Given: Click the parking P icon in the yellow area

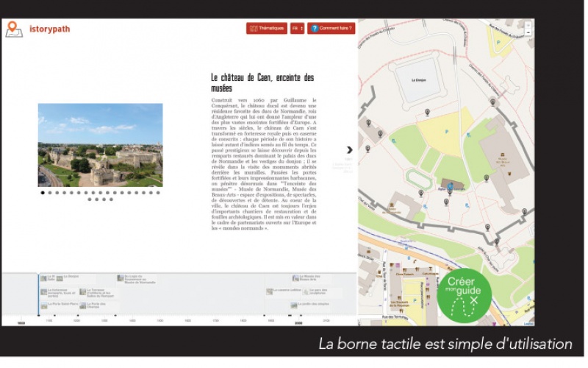Looking at the screenshot, I should 447,132.
